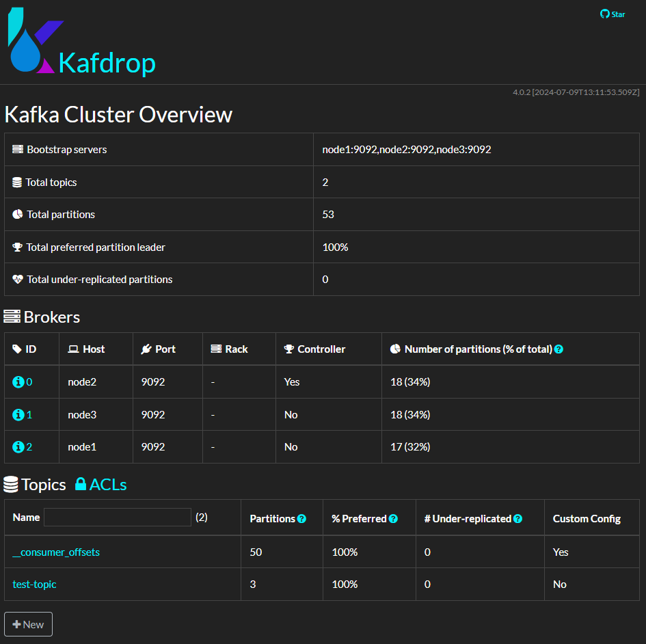The image size is (646, 644).
Task: Click the Custom Config column header
Action: pyautogui.click(x=587, y=519)
